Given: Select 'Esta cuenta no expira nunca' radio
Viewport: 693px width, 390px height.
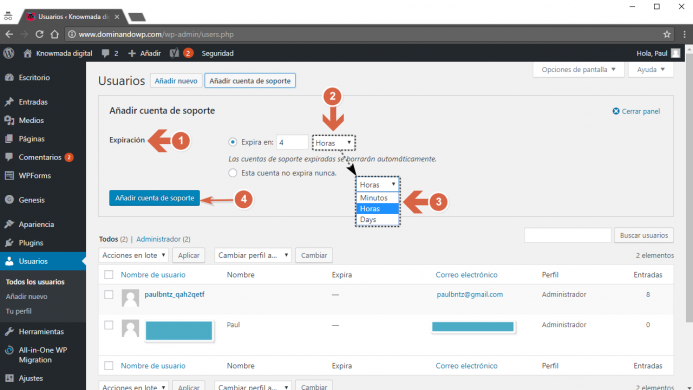Looking at the screenshot, I should pos(232,173).
